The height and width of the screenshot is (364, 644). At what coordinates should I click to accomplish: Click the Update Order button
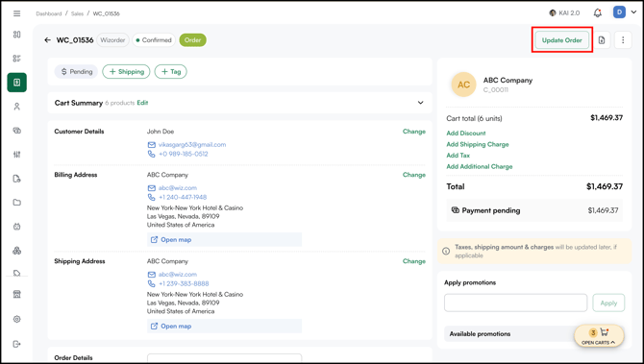[x=562, y=40]
